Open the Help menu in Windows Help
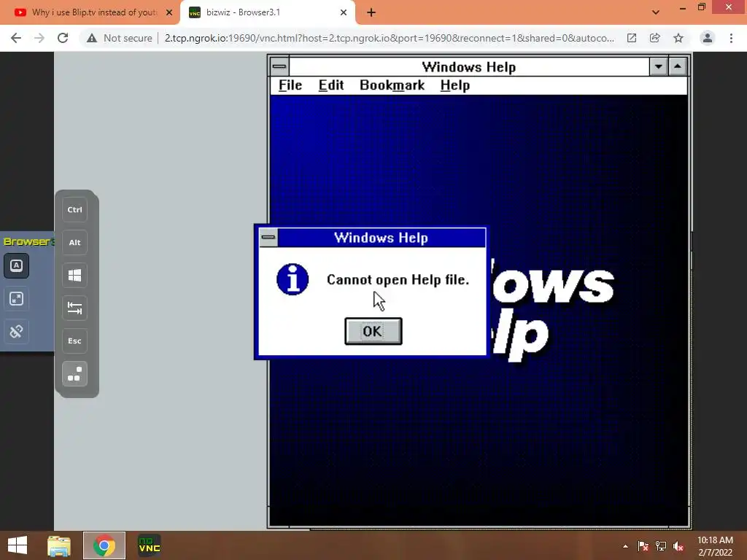 tap(455, 85)
